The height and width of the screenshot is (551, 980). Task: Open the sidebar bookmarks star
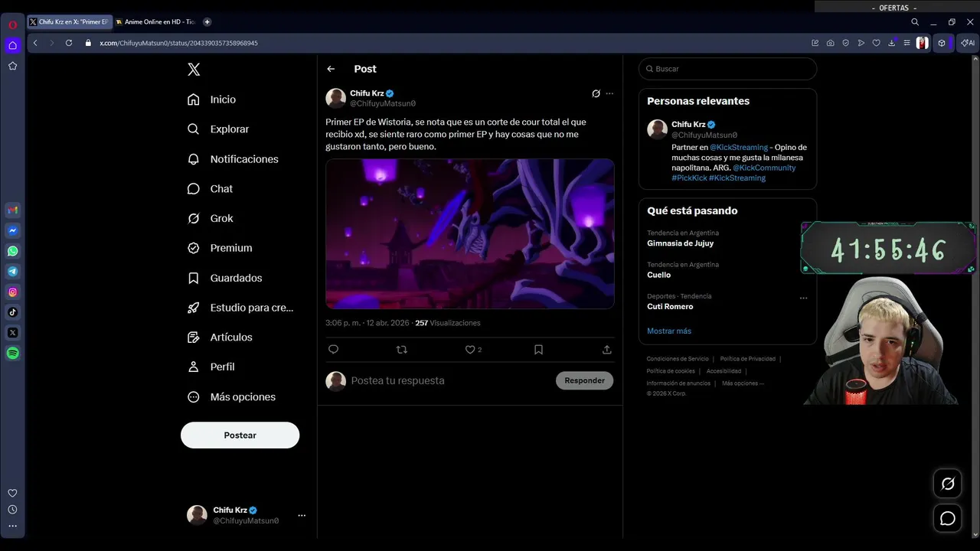point(13,66)
